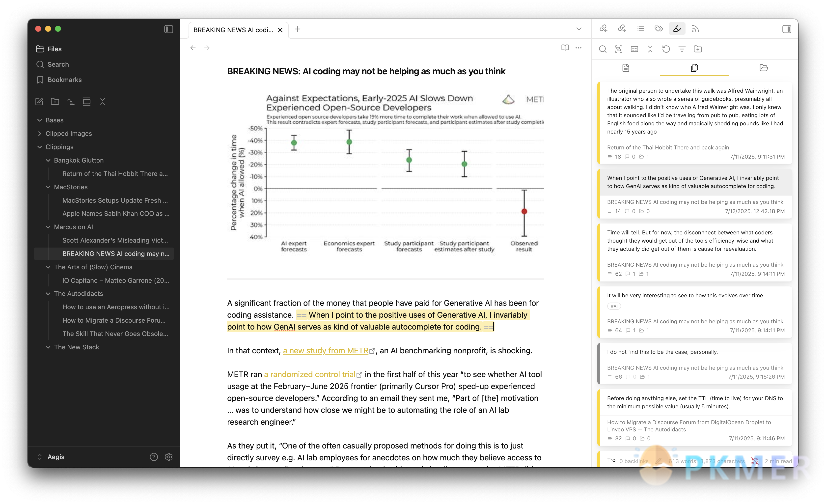Viewport: 826px width, 504px height.
Task: Click the auto-reveal current file icon
Action: 87,102
